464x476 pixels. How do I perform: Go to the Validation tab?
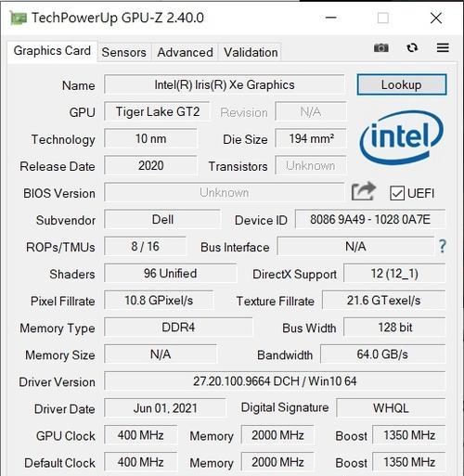click(x=251, y=52)
